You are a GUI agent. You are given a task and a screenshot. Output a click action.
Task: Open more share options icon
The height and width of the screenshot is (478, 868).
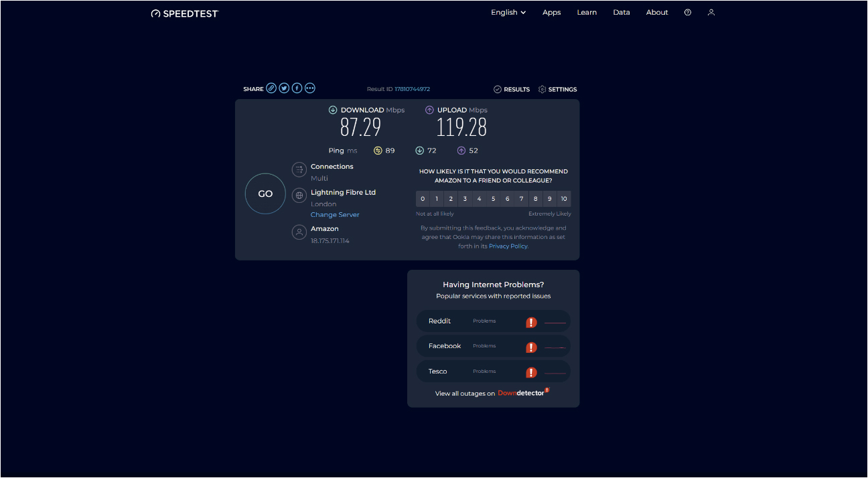pos(309,88)
